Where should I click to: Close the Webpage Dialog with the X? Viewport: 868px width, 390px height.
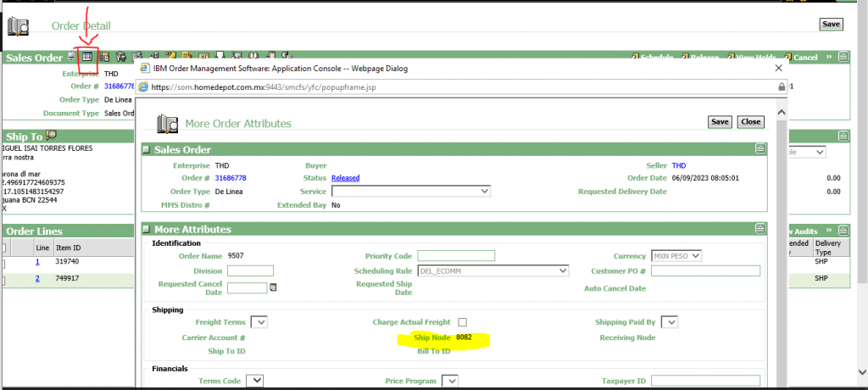pos(778,68)
